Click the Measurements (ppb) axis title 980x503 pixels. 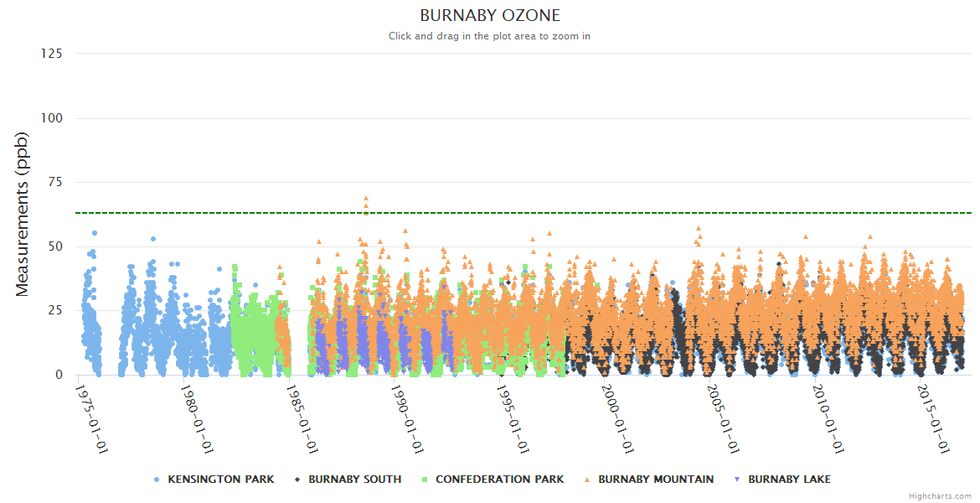click(23, 214)
